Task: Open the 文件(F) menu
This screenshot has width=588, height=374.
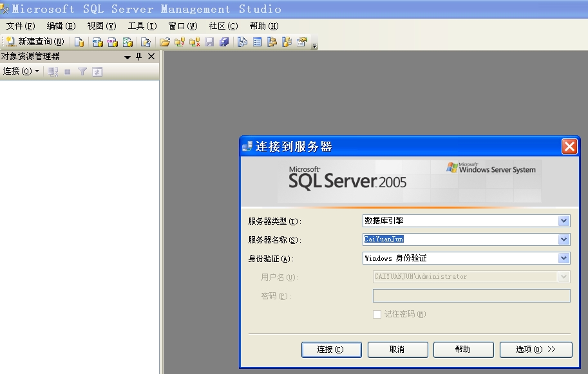Action: tap(21, 26)
